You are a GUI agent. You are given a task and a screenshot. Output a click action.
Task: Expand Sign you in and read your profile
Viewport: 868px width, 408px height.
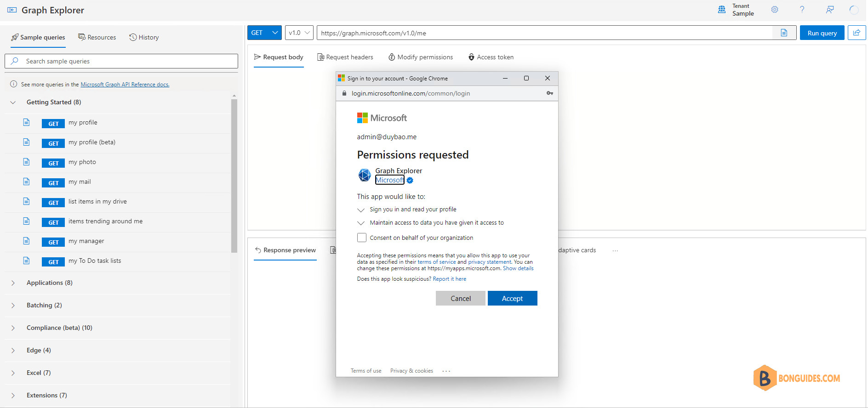361,210
